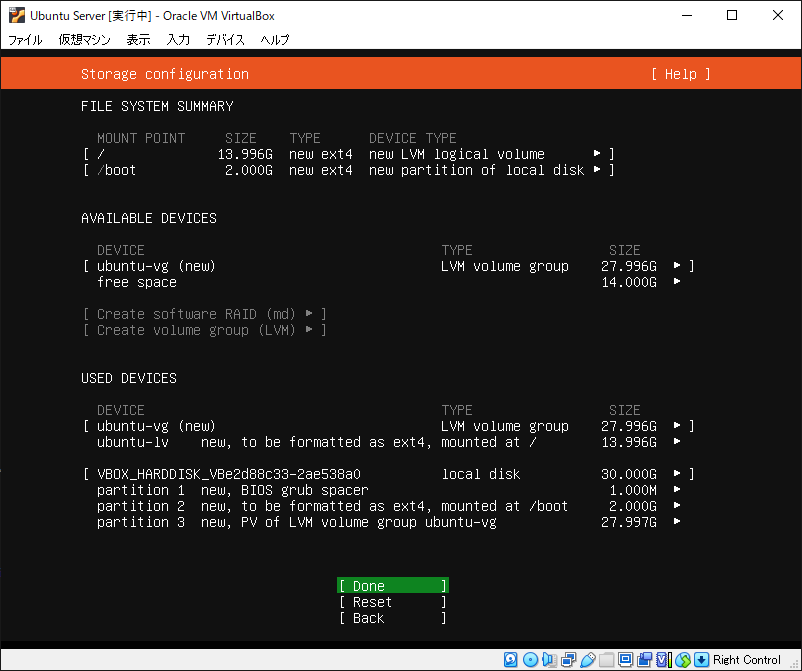The width and height of the screenshot is (802, 671).
Task: Select partition 3 LVM PV row
Action: point(389,522)
